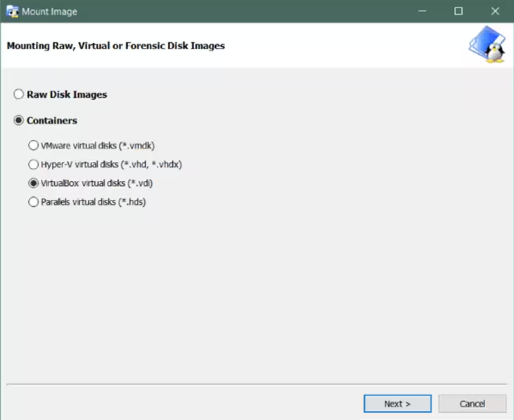Click the Mount Image app icon in title bar
The image size is (514, 420).
(x=11, y=11)
